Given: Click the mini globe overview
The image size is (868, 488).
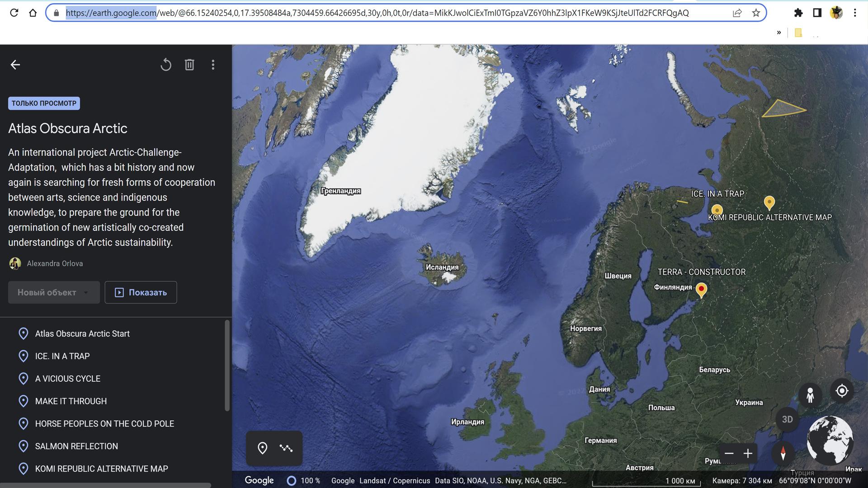Looking at the screenshot, I should click(830, 441).
